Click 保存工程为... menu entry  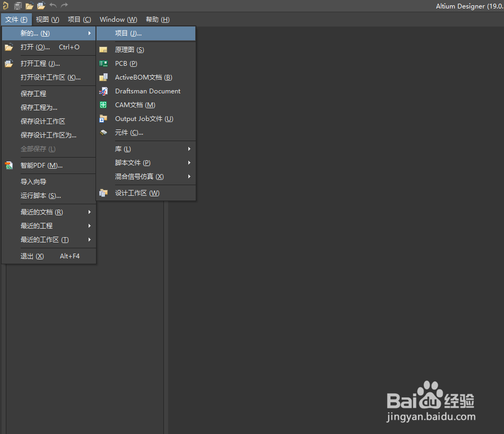49,108
